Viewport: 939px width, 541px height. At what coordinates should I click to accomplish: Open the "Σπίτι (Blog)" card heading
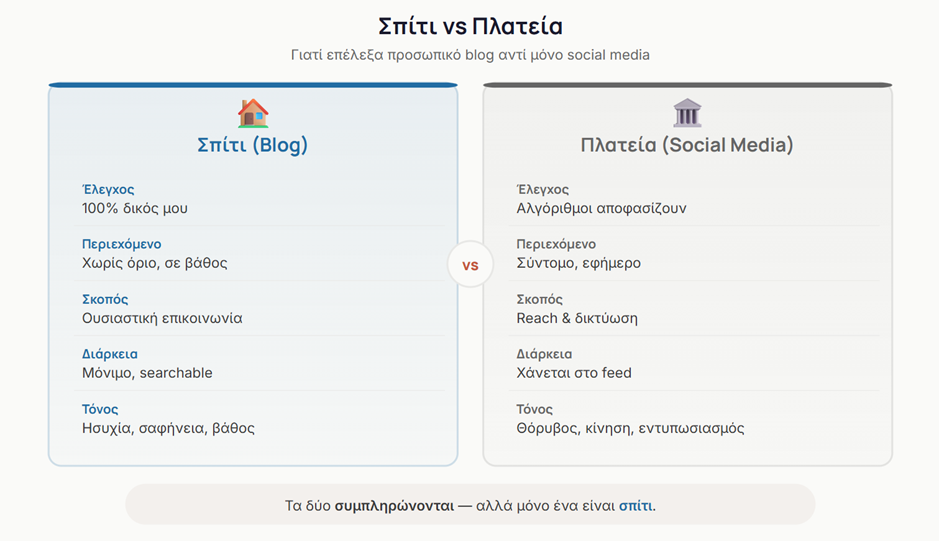click(253, 145)
